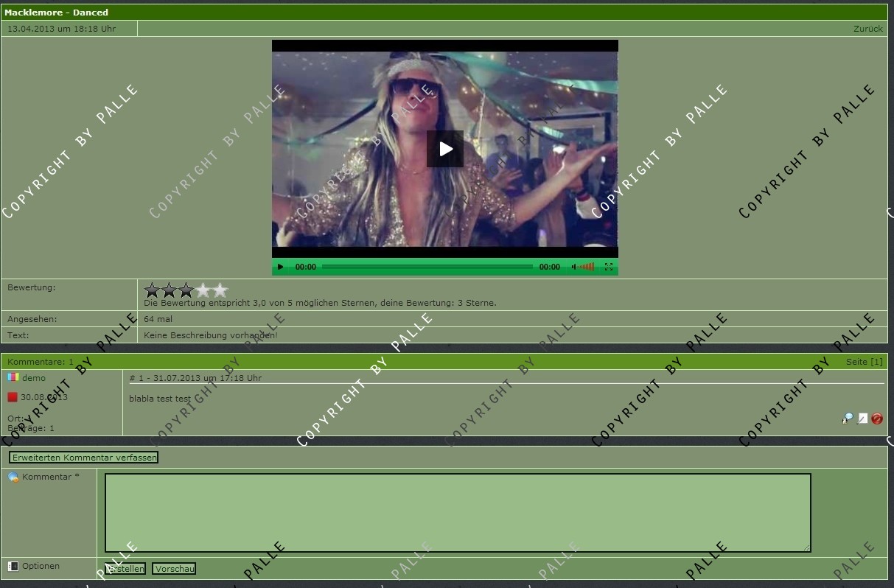This screenshot has height=588, width=894.
Task: Enter fullscreen mode in the video player
Action: [609, 267]
